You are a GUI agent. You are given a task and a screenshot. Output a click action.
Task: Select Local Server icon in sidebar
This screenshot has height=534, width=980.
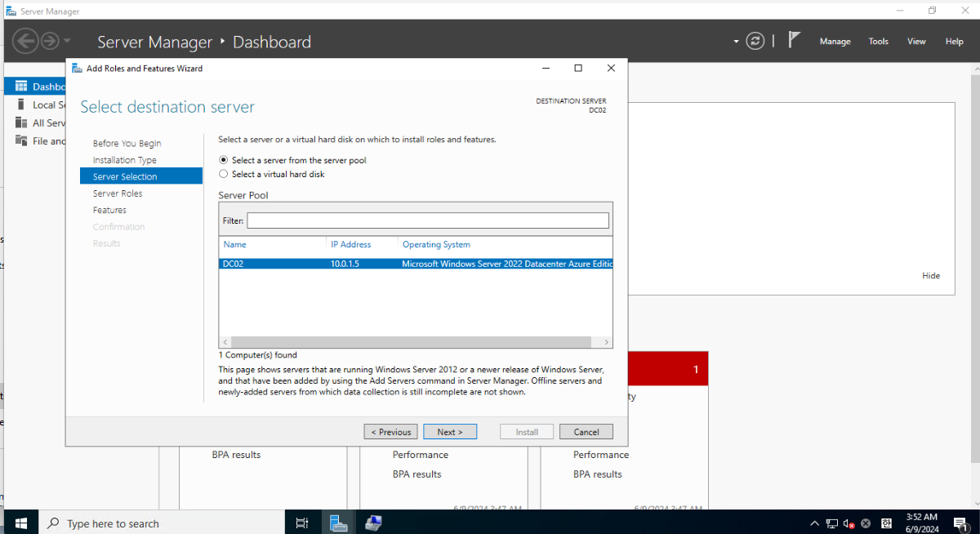[20, 105]
